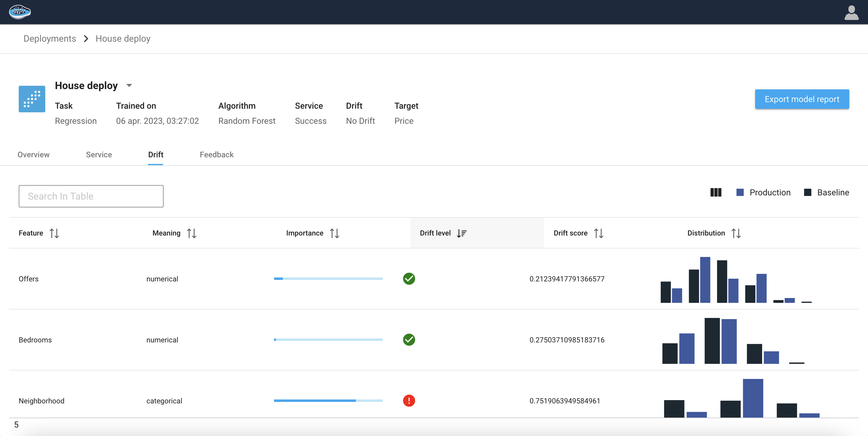
Task: Click the red drift warning for Neighborhood
Action: (409, 401)
